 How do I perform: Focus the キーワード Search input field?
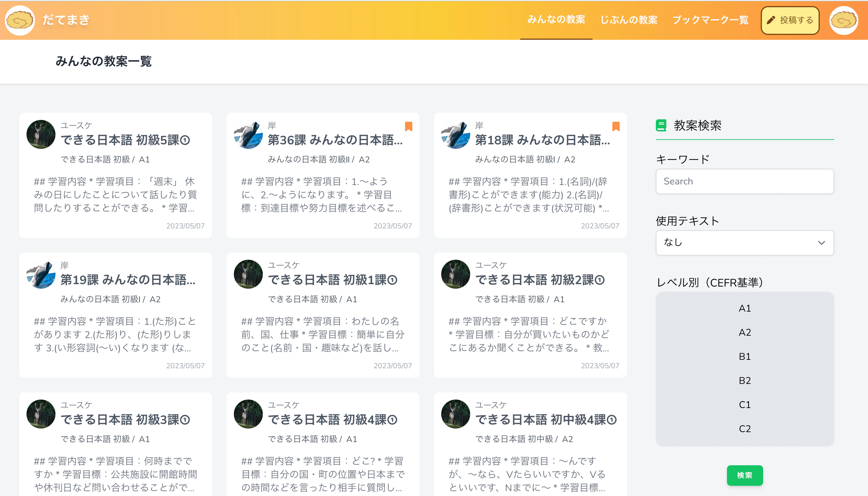point(745,181)
